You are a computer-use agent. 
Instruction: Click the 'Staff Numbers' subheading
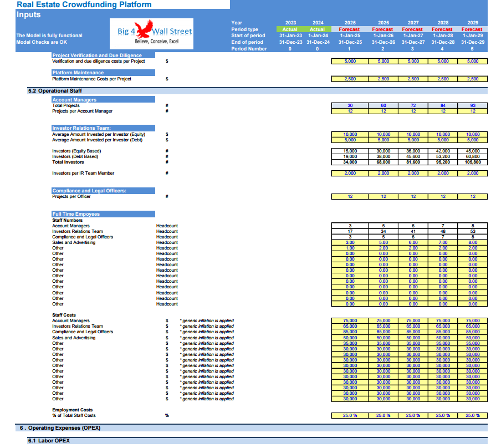(x=68, y=220)
